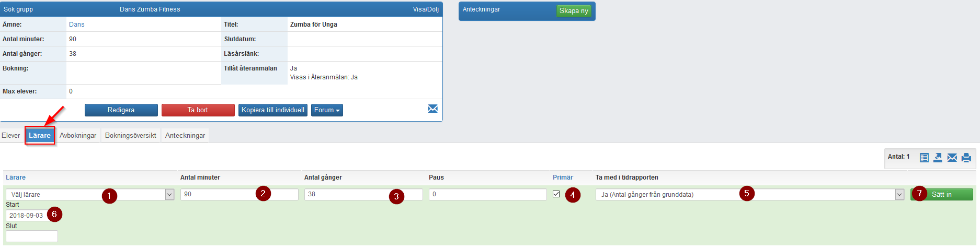Viewport: 980px width, 249px height.
Task: Click Kopiera till individuell button
Action: click(x=273, y=110)
